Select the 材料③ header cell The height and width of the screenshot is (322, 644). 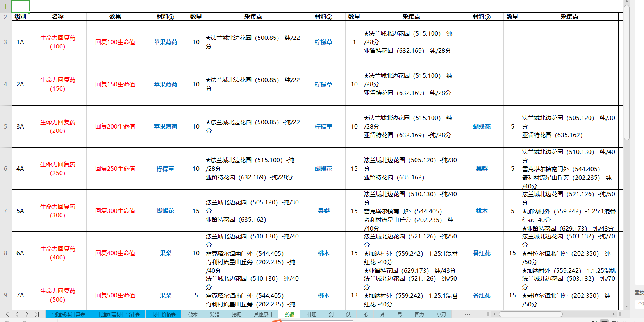[x=482, y=17]
